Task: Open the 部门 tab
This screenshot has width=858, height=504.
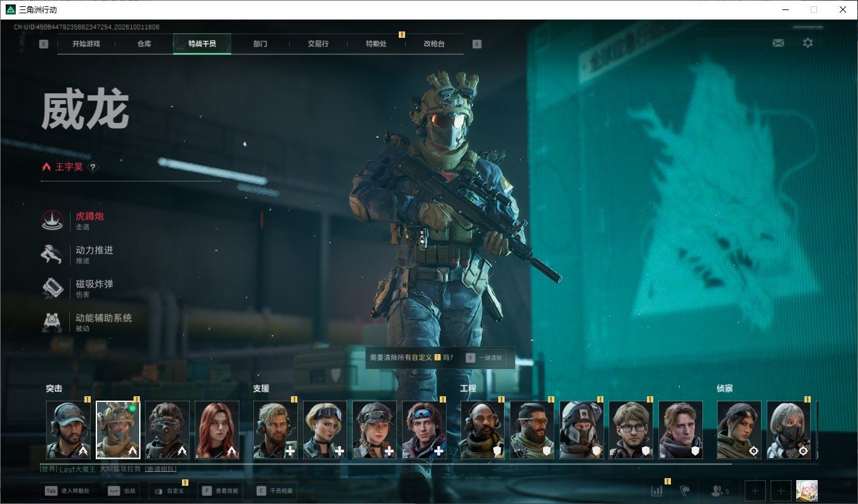Action: tap(260, 44)
